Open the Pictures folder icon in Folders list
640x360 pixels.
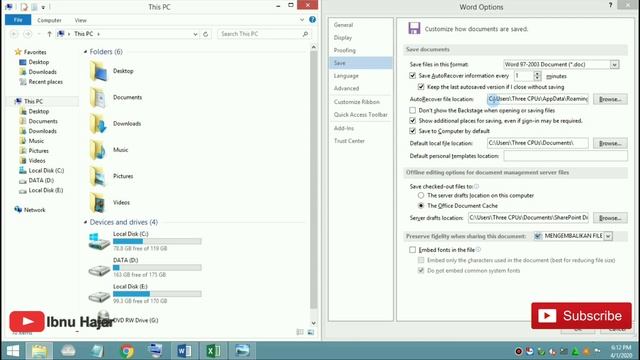(x=98, y=176)
